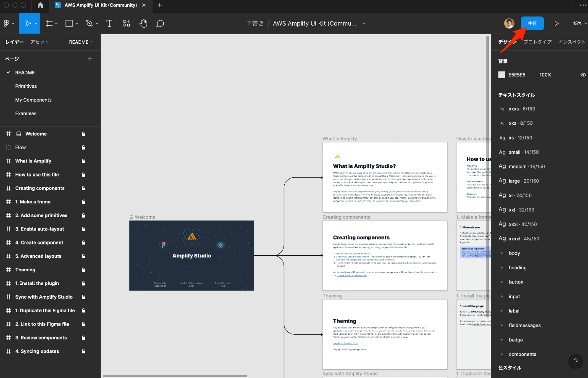
Task: Open Pen tool options dropdown
Action: 97,24
